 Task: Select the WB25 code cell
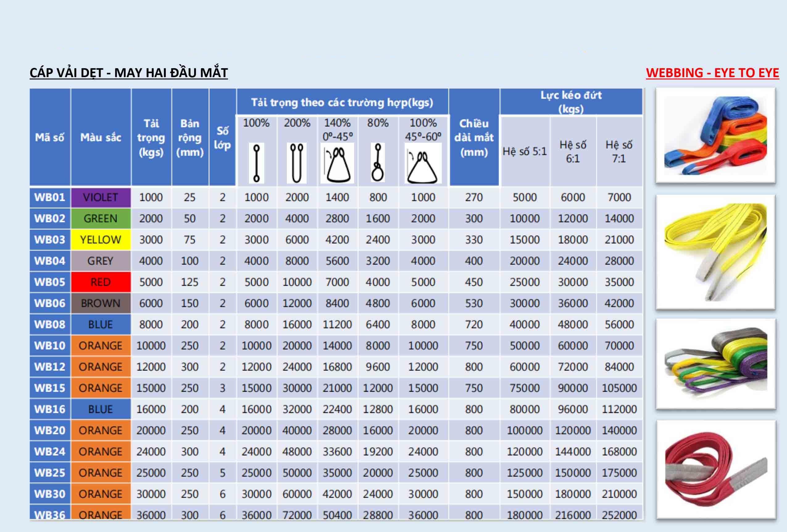pos(50,473)
